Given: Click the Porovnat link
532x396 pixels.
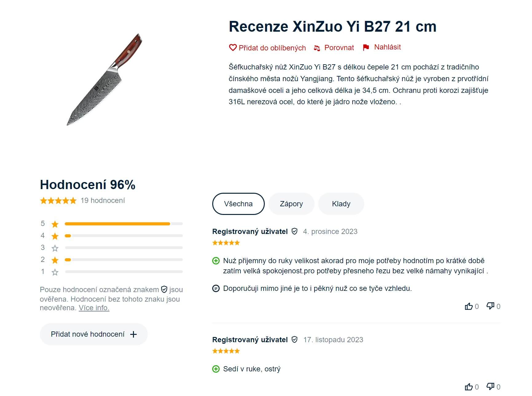Looking at the screenshot, I should pyautogui.click(x=339, y=48).
